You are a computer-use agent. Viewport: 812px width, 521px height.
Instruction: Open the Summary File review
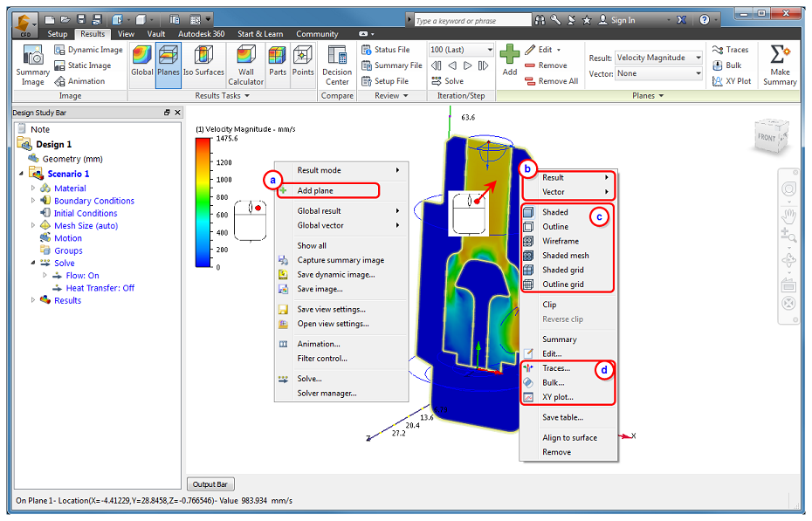[392, 65]
